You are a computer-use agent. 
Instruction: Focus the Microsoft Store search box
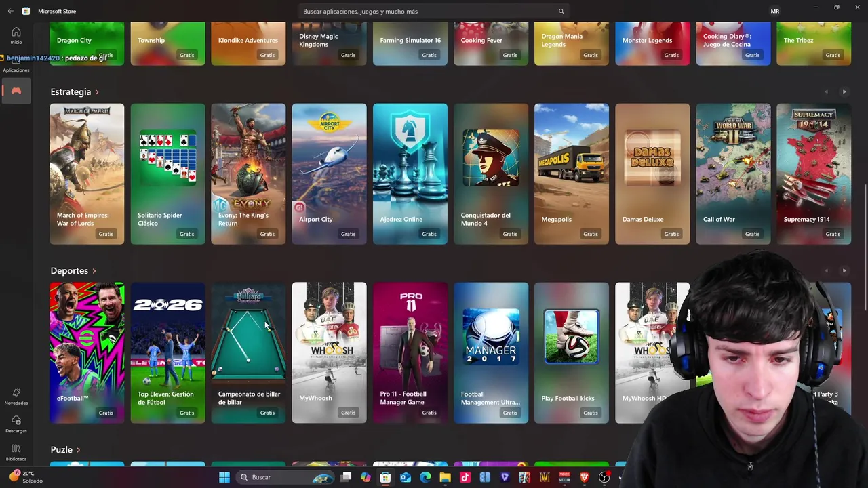click(x=433, y=12)
